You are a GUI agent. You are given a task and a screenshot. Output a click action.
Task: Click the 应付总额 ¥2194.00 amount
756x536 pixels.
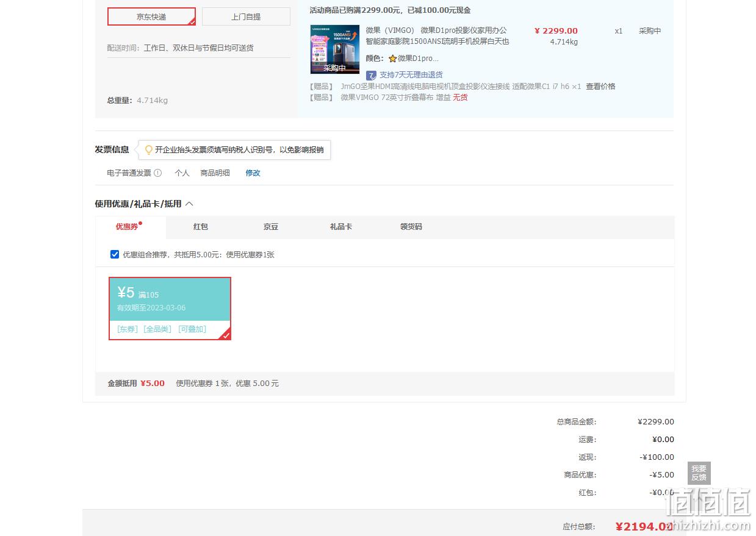[644, 527]
